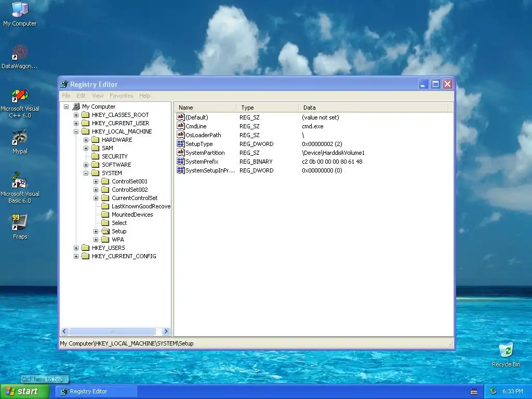Open the View menu
Screen dimensions: 532x399
98,96
